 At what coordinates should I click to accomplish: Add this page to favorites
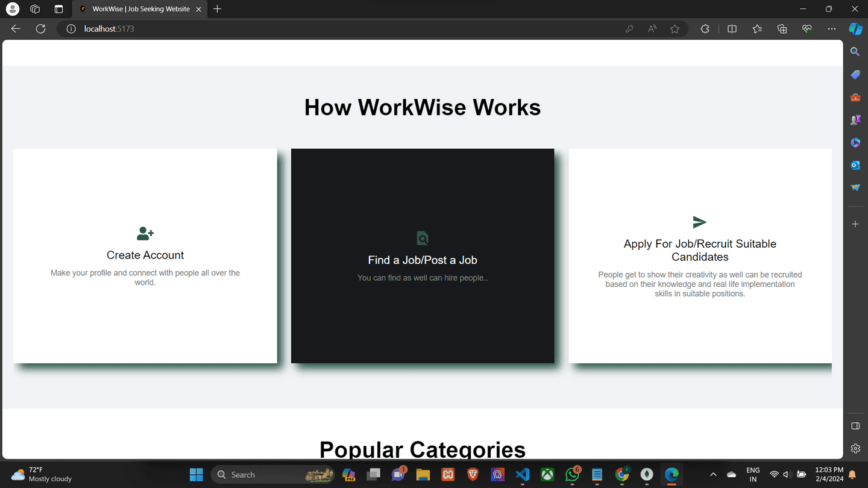[x=675, y=28]
